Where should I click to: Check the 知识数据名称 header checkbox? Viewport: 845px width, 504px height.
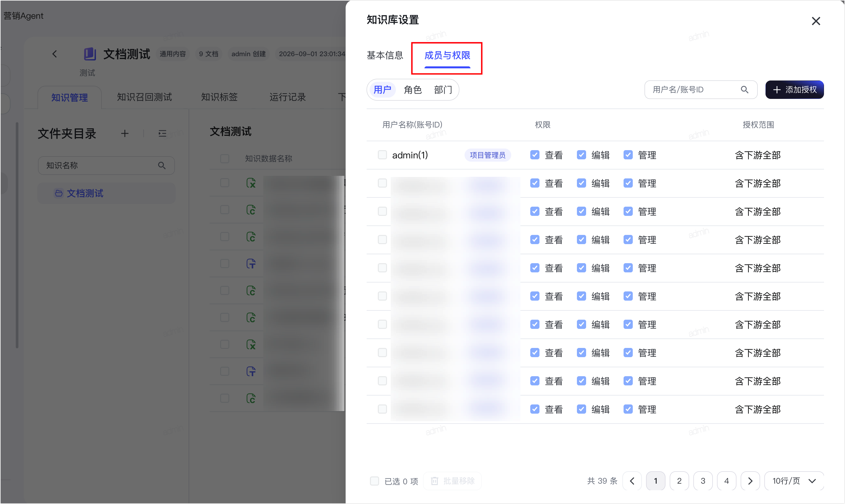click(224, 159)
